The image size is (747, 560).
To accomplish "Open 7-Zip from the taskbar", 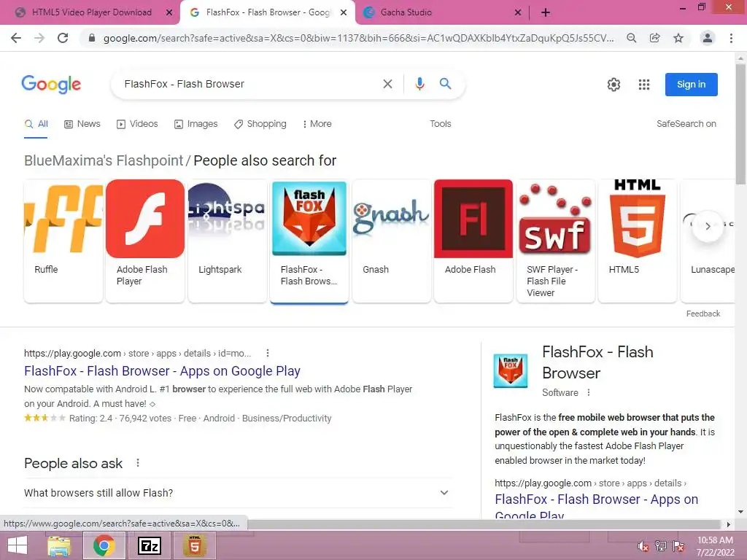I will 149,545.
